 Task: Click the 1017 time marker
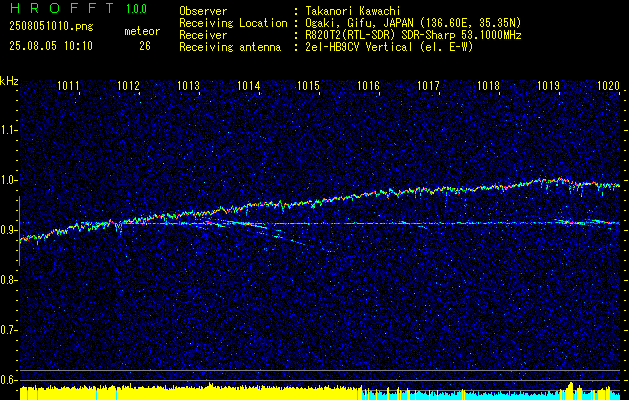[428, 85]
